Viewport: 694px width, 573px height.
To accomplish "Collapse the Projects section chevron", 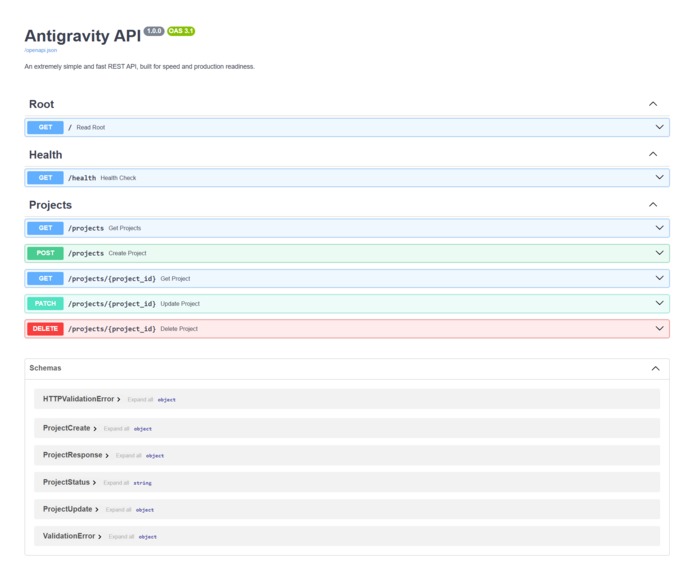I will pos(653,204).
